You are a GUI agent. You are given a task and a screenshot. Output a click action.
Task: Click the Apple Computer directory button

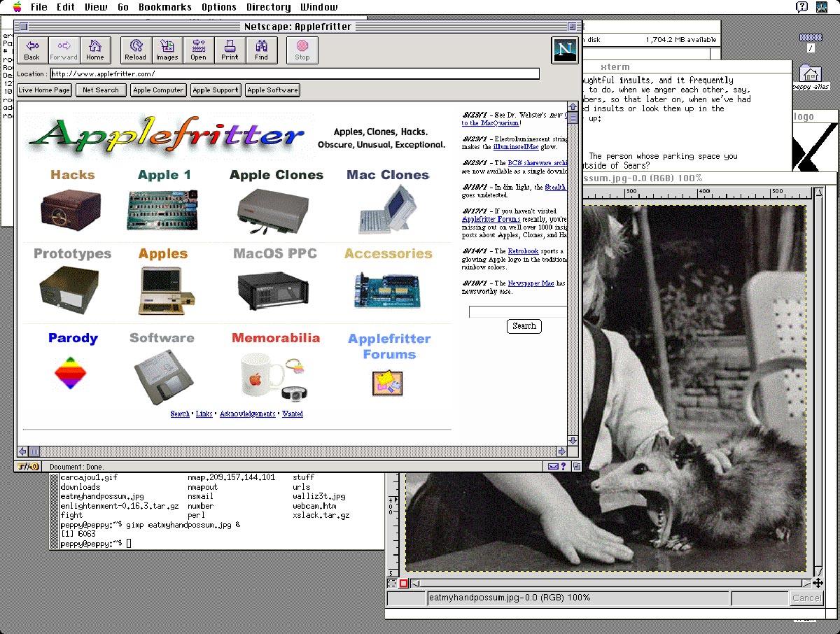click(158, 90)
